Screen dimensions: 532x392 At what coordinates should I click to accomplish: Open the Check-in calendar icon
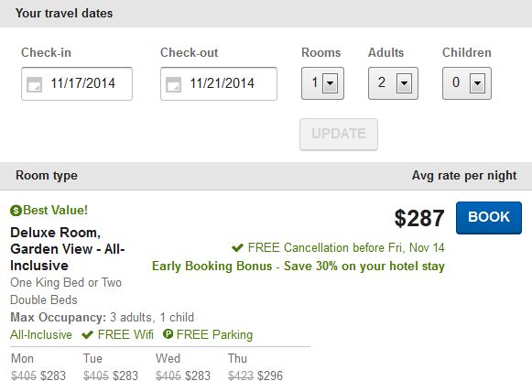[x=34, y=84]
